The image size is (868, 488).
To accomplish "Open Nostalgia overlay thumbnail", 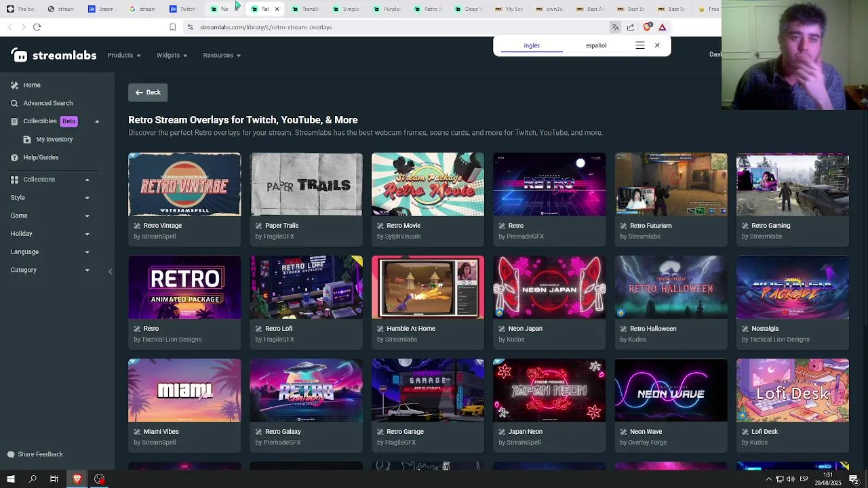I will click(x=792, y=287).
